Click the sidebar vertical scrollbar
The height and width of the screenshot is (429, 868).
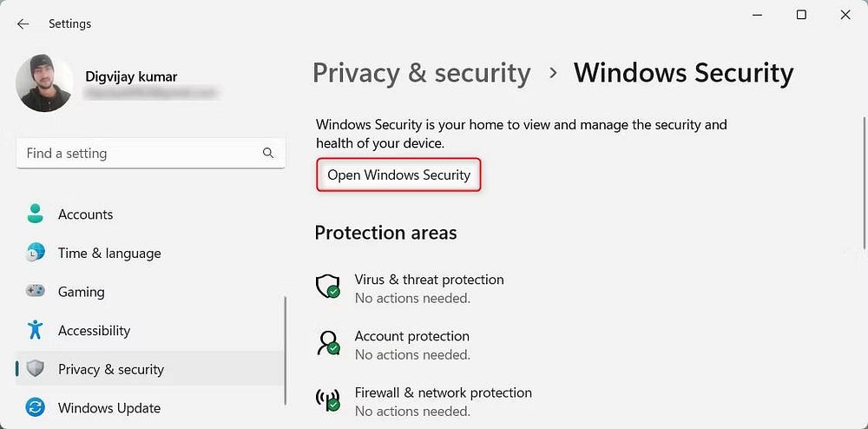point(286,349)
